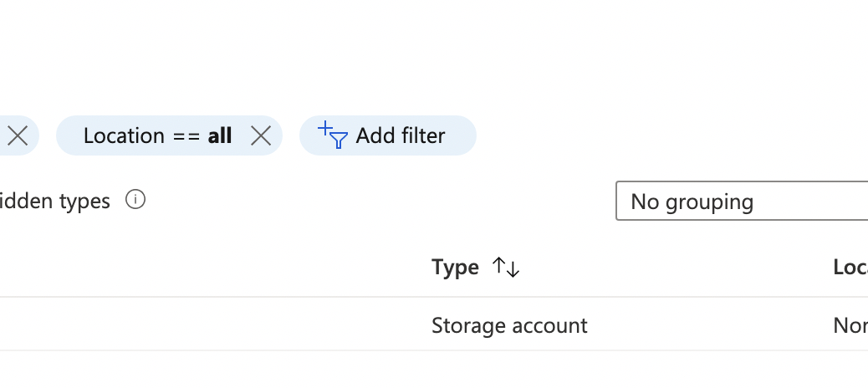
Task: Click the 'No grouping' text in grouping box
Action: [x=692, y=202]
